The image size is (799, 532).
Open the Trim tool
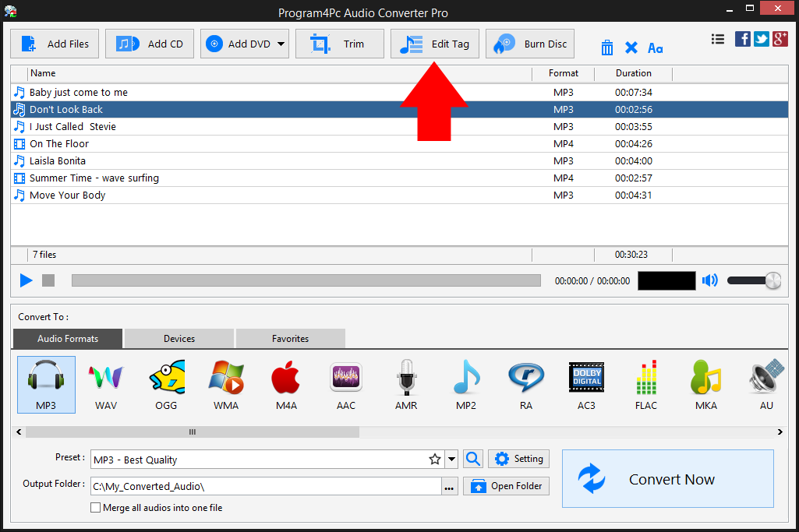(339, 44)
